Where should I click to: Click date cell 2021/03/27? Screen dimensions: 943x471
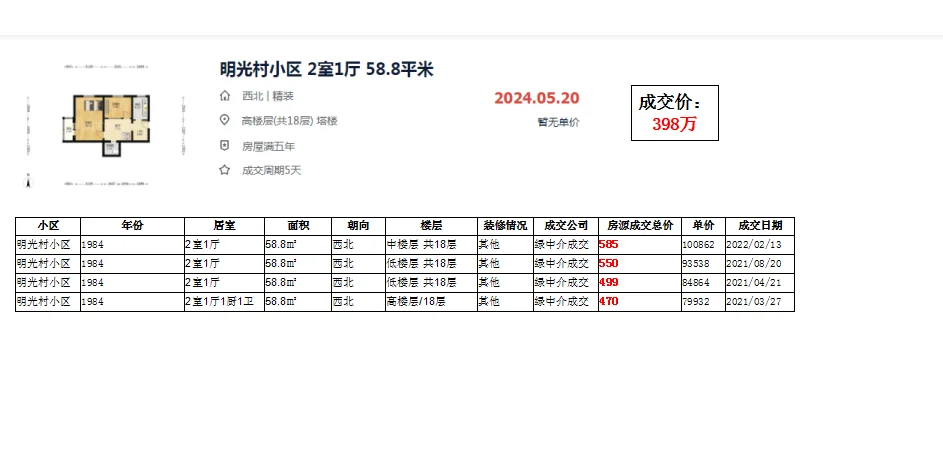pyautogui.click(x=760, y=301)
